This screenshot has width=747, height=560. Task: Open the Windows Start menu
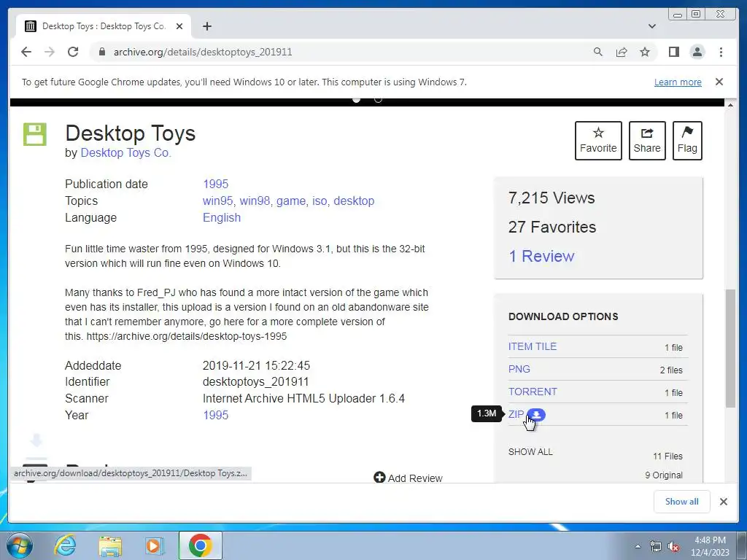point(18,545)
